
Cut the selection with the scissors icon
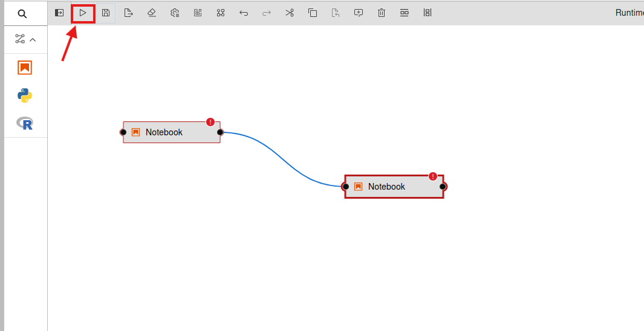(x=290, y=13)
